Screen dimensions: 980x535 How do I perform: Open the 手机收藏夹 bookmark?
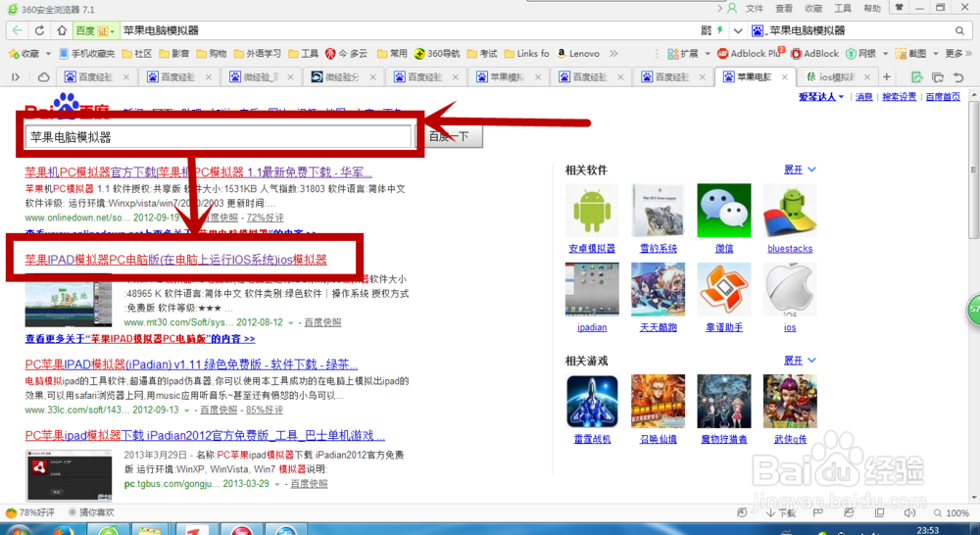[x=87, y=54]
